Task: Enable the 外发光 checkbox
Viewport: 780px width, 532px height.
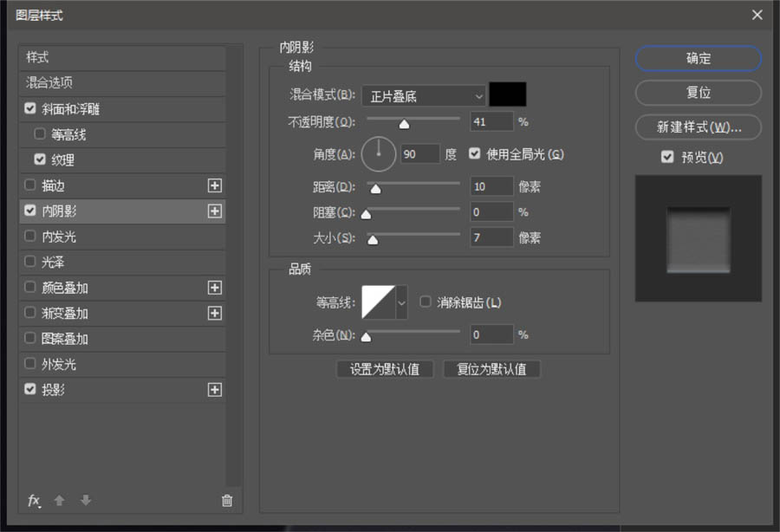Action: (30, 363)
